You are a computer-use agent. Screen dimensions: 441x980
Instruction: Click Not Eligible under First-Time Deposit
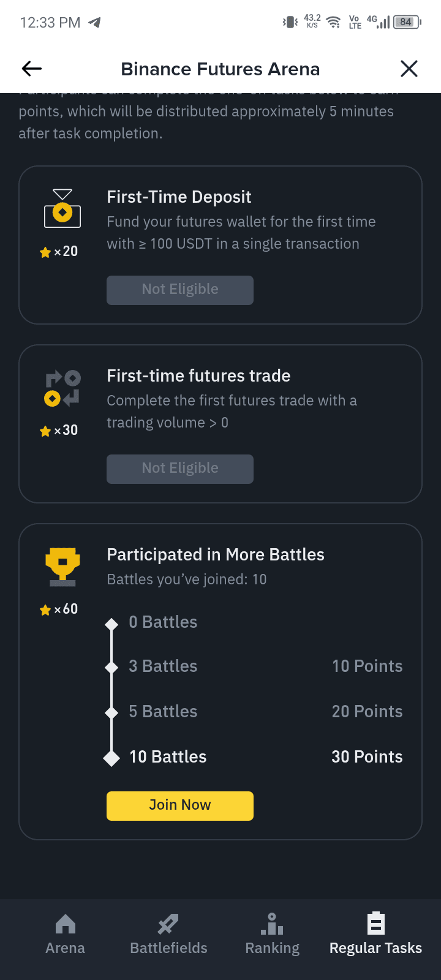point(180,290)
